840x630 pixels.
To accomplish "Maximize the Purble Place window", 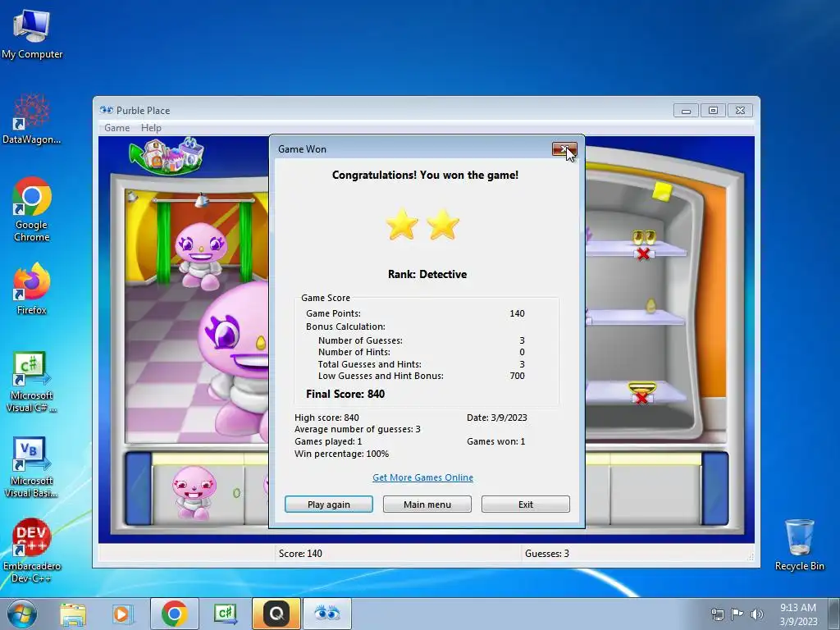I will [713, 111].
